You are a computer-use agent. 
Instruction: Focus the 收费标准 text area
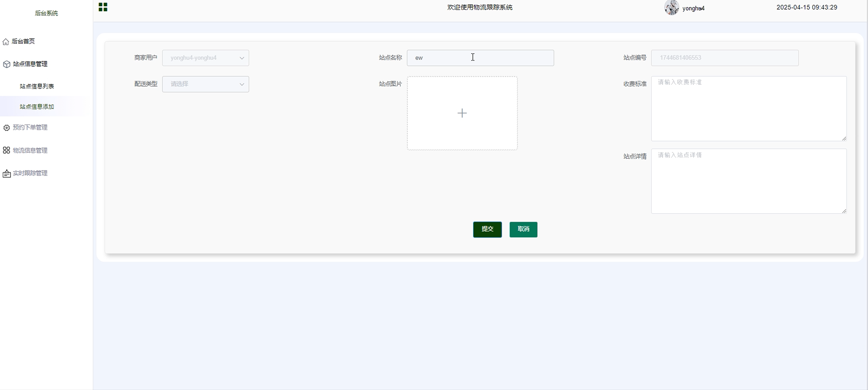tap(748, 109)
